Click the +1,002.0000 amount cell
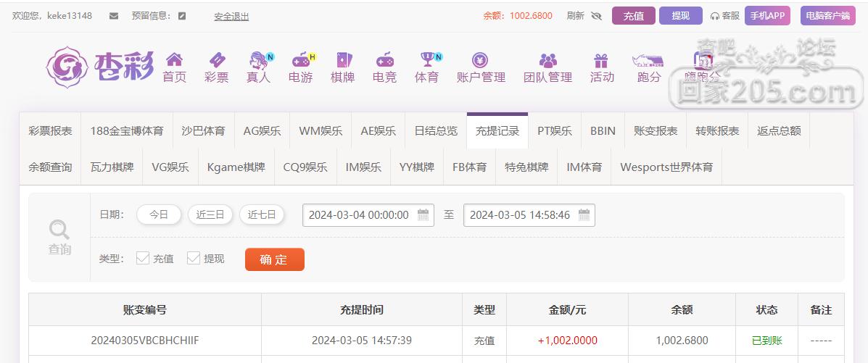The width and height of the screenshot is (868, 363). click(x=567, y=341)
